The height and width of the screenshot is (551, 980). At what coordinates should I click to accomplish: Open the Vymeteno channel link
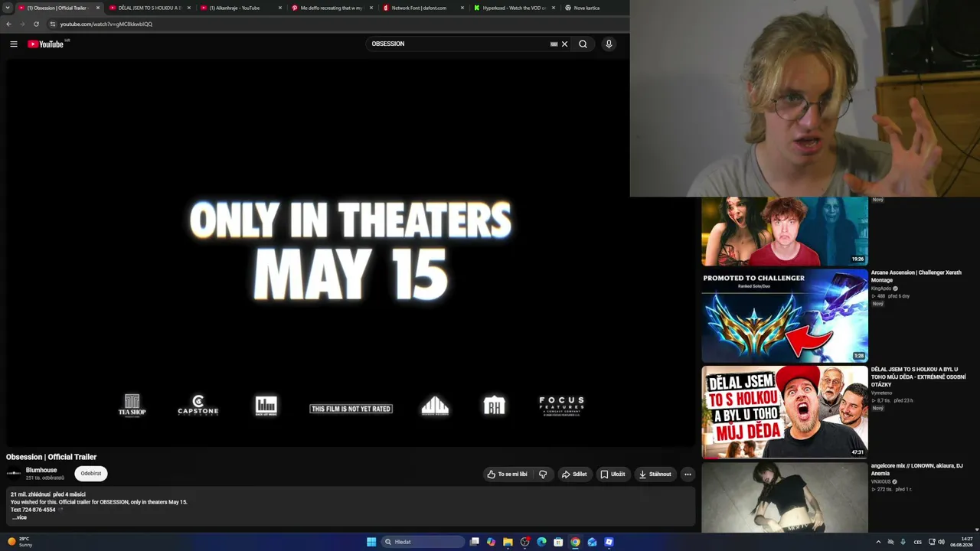pos(882,393)
